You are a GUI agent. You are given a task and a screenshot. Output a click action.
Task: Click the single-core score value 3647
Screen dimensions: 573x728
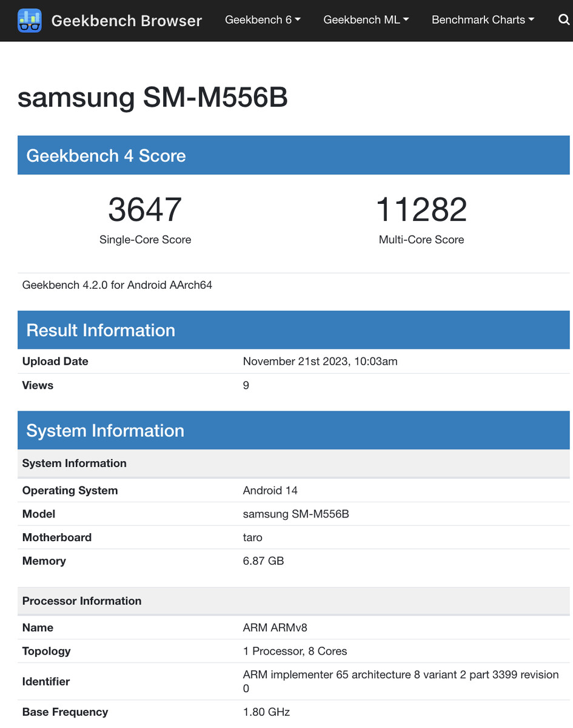[145, 209]
